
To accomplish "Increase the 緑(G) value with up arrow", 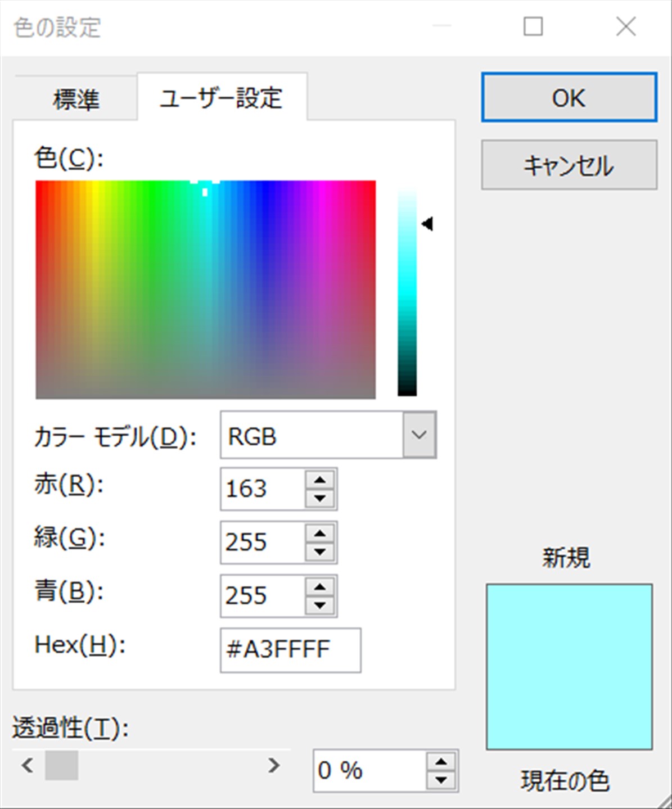I will [320, 533].
